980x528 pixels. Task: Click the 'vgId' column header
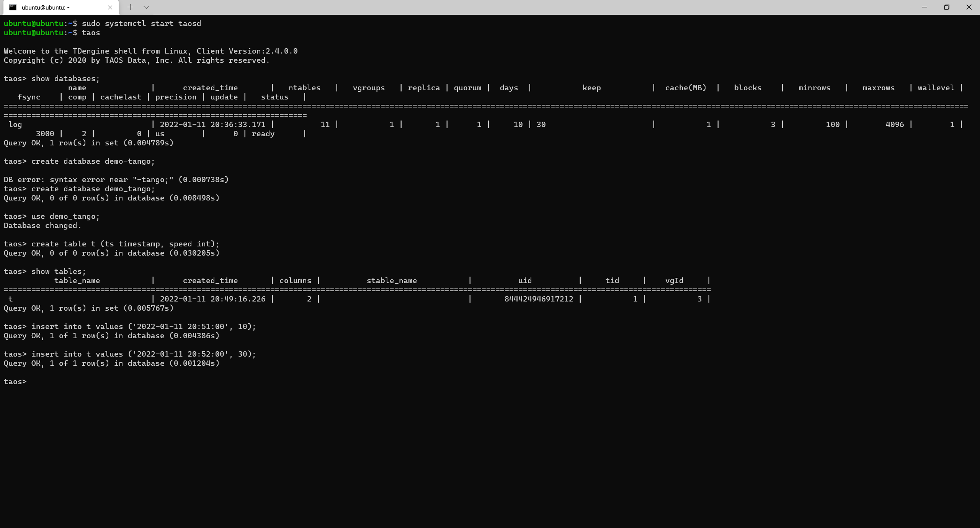[x=674, y=280]
